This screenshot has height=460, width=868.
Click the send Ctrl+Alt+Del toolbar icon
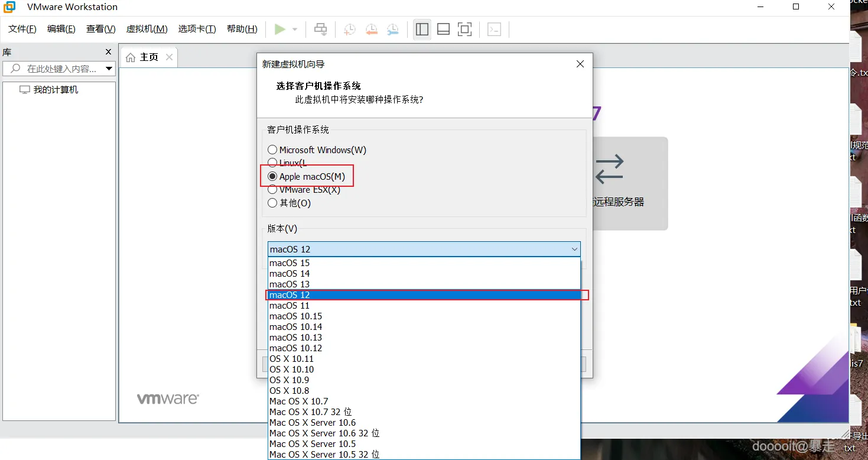320,29
